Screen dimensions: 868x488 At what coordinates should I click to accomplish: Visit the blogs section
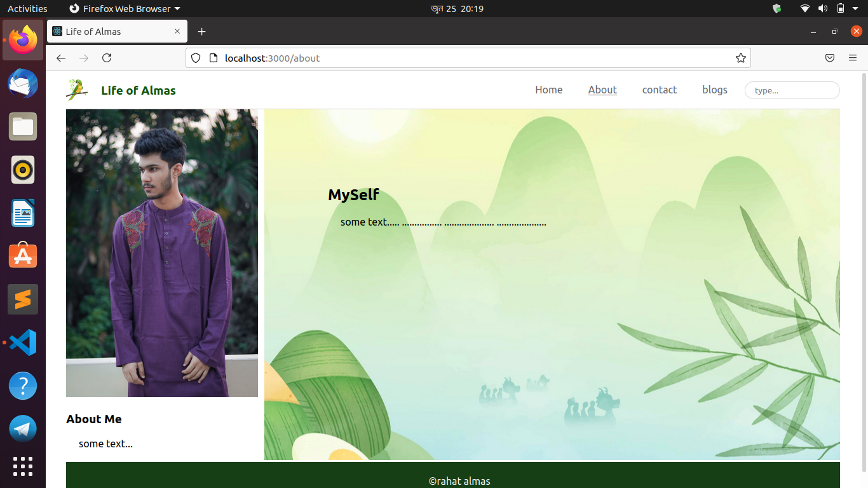[x=714, y=90]
